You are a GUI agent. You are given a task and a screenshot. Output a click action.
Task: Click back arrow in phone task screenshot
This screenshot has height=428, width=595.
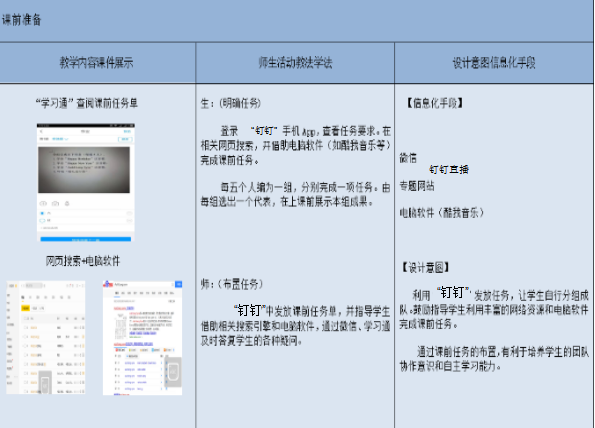pyautogui.click(x=41, y=132)
